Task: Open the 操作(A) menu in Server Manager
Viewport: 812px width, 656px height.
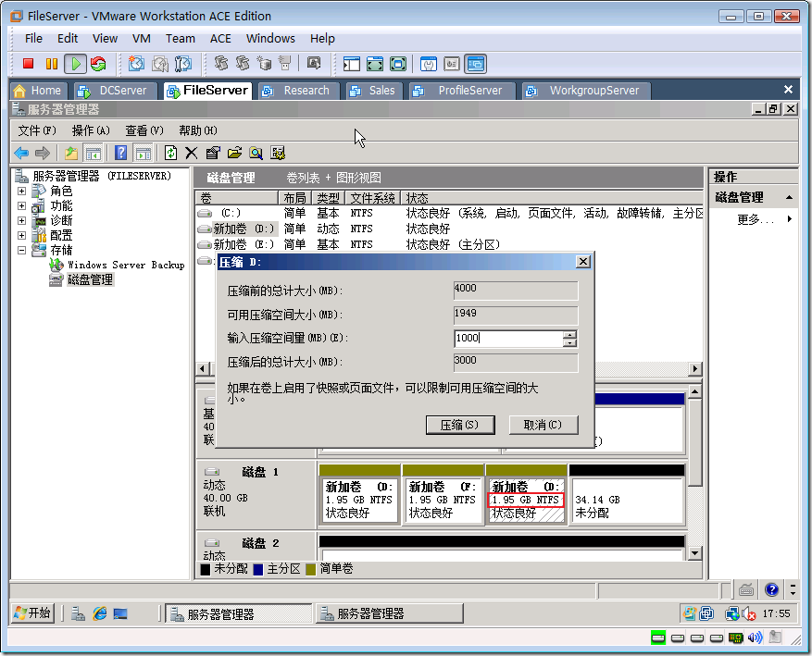Action: point(91,130)
